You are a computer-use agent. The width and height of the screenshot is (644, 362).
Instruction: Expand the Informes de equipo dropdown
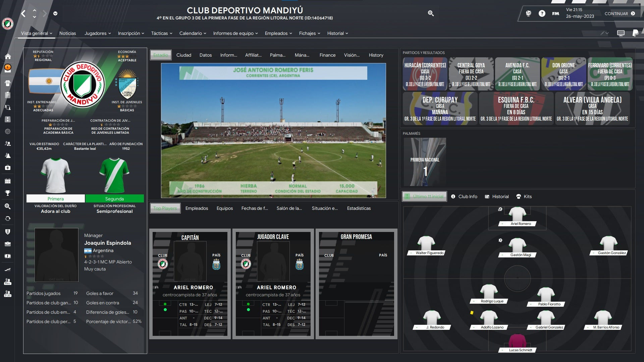pos(235,33)
